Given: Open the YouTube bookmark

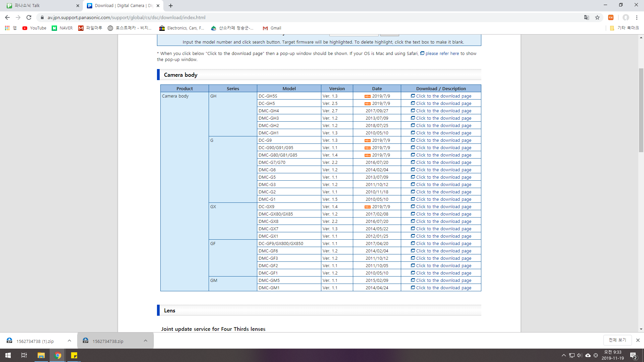Looking at the screenshot, I should [x=34, y=28].
